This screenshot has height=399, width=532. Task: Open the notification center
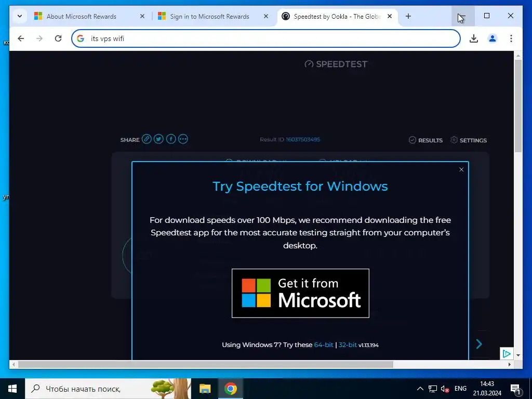tap(516, 389)
